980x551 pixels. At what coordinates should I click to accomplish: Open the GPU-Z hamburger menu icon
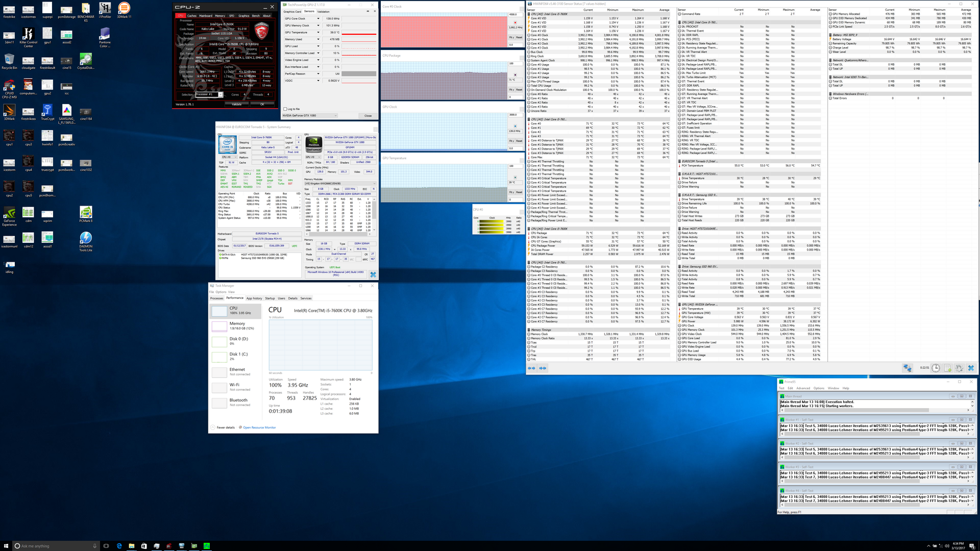point(374,11)
